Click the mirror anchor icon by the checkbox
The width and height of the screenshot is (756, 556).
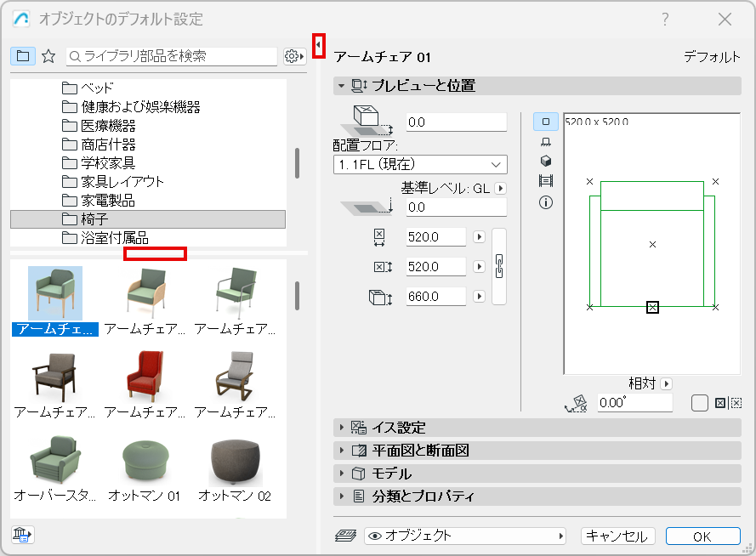point(720,403)
